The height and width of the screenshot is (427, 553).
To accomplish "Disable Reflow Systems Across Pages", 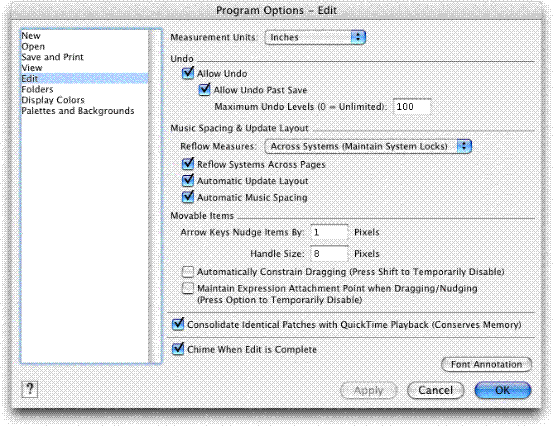I will pyautogui.click(x=188, y=164).
